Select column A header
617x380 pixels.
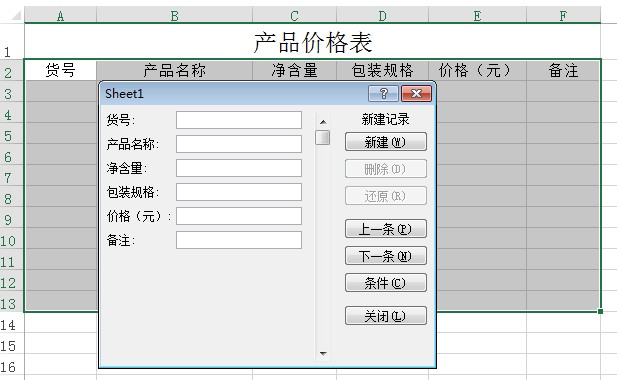[60, 16]
